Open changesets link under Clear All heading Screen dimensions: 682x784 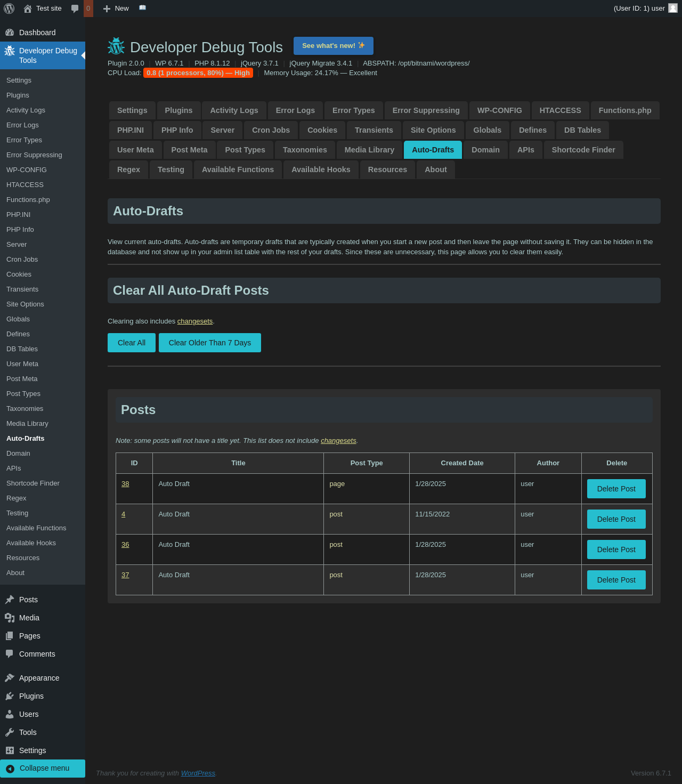[x=195, y=321]
